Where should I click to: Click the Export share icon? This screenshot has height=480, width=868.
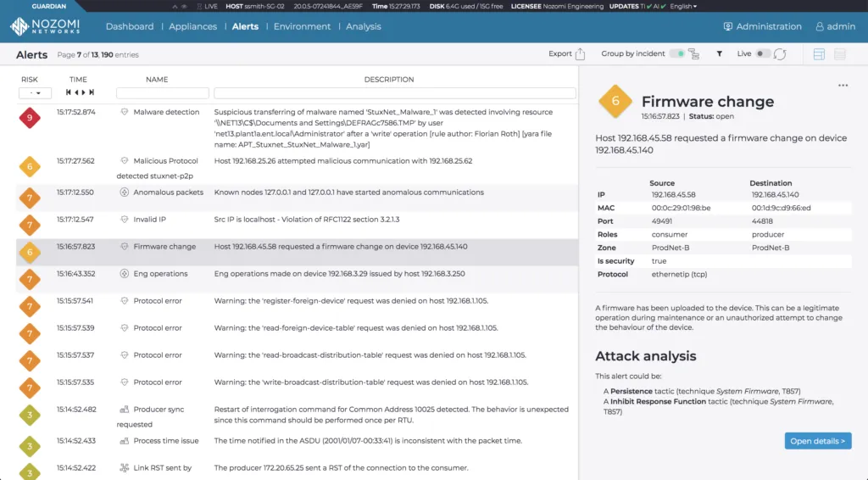coord(580,53)
